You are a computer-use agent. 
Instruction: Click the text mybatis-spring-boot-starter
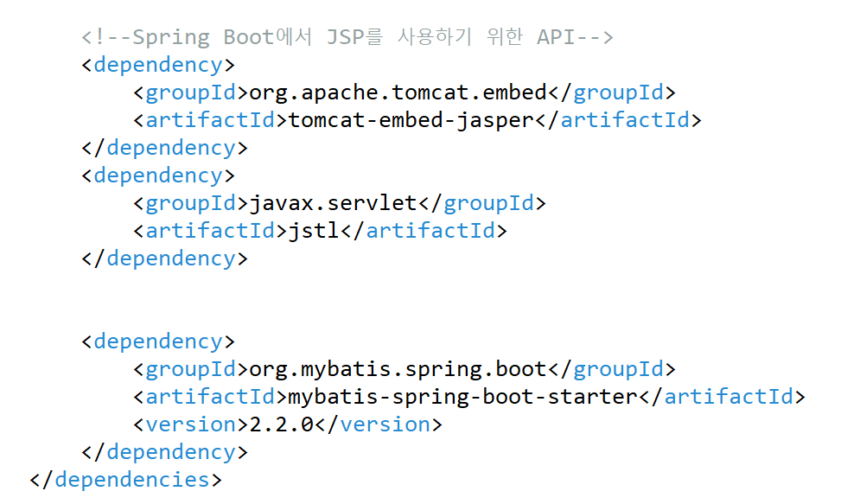pyautogui.click(x=463, y=398)
